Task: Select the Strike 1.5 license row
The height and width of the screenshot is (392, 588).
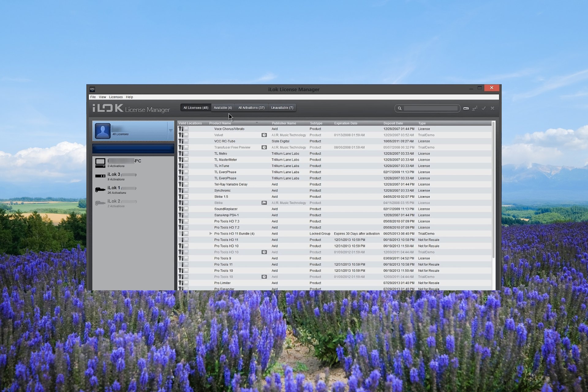Action: pos(335,197)
